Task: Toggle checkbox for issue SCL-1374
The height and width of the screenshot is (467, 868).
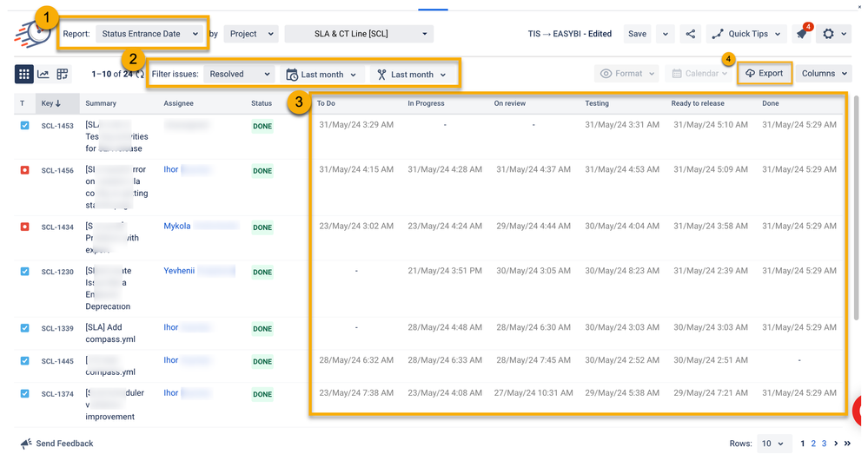Action: [24, 393]
